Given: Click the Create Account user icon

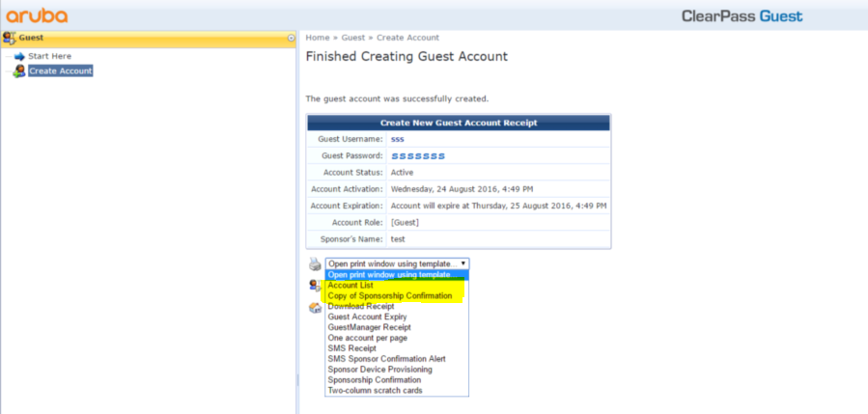Looking at the screenshot, I should click(19, 70).
